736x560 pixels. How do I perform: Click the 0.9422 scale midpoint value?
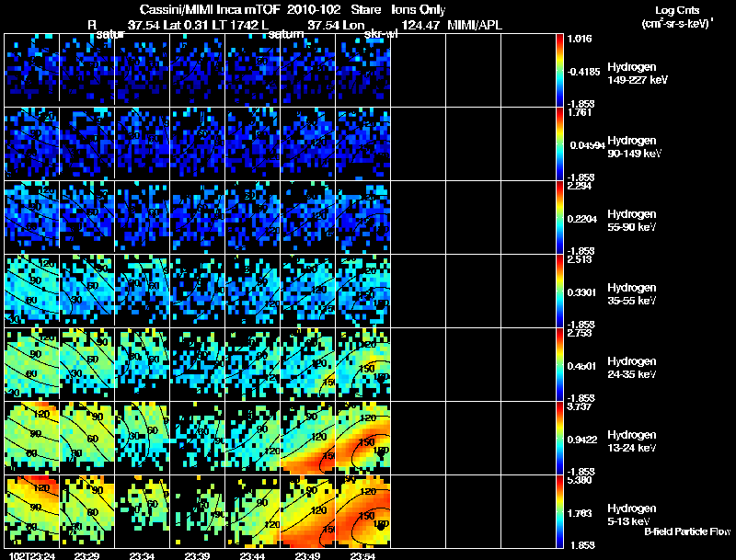582,440
